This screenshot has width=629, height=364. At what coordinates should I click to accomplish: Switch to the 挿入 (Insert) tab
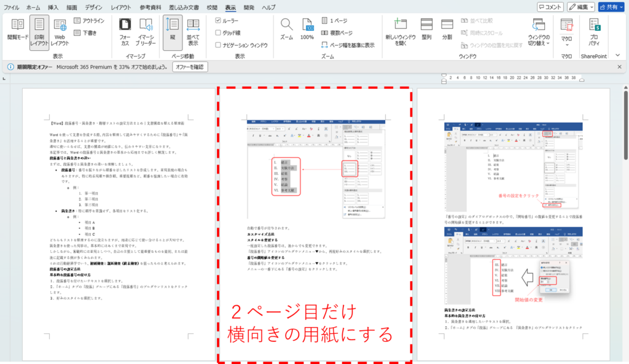tap(53, 7)
